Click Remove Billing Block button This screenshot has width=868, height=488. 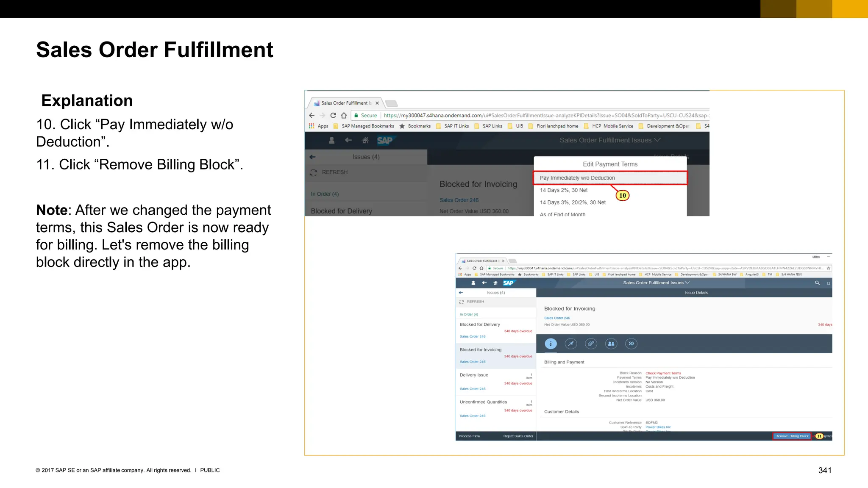coord(791,436)
